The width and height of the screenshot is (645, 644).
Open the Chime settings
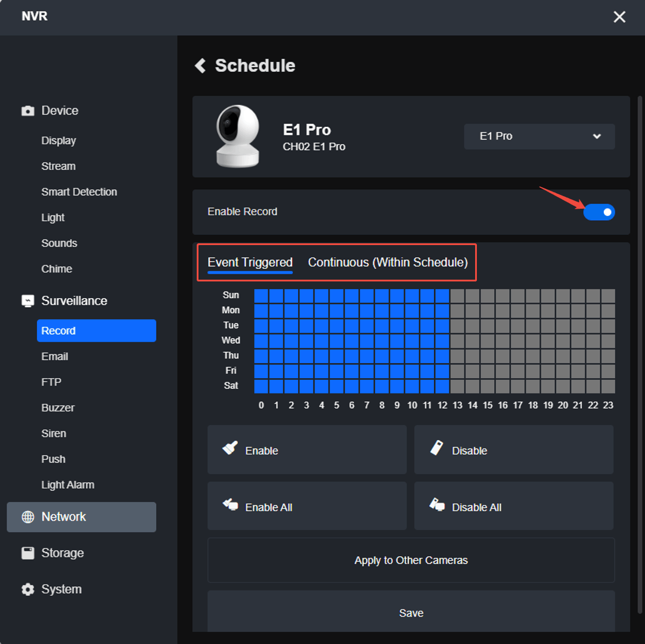(57, 269)
